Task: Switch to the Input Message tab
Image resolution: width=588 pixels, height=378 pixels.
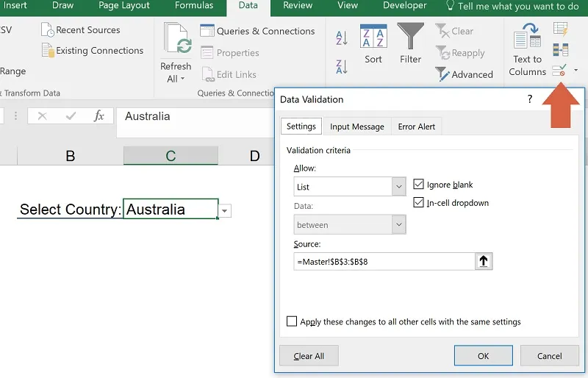Action: pos(356,126)
